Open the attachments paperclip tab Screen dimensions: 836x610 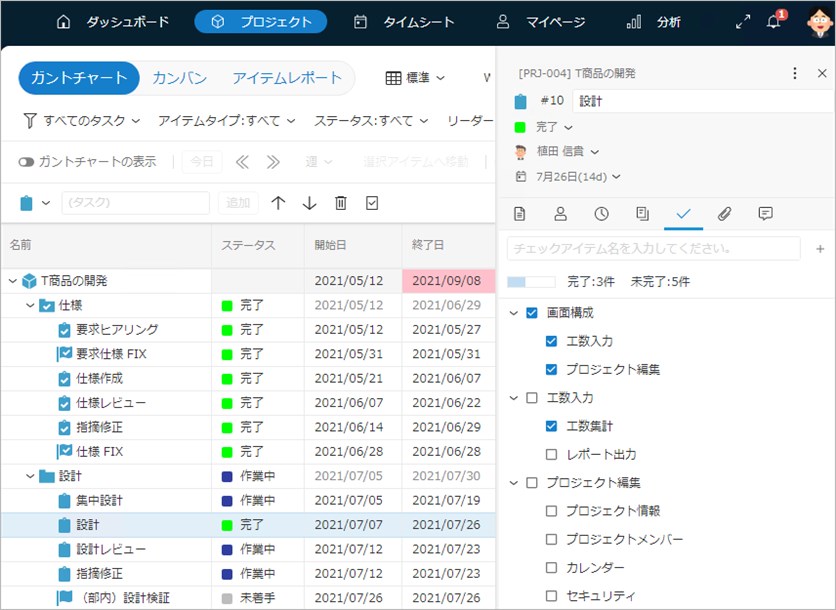(x=725, y=213)
